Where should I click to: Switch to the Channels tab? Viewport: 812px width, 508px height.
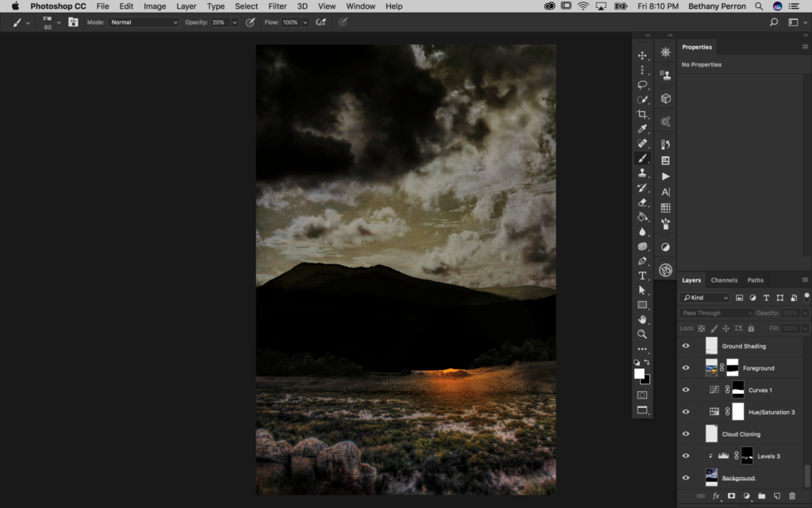724,279
